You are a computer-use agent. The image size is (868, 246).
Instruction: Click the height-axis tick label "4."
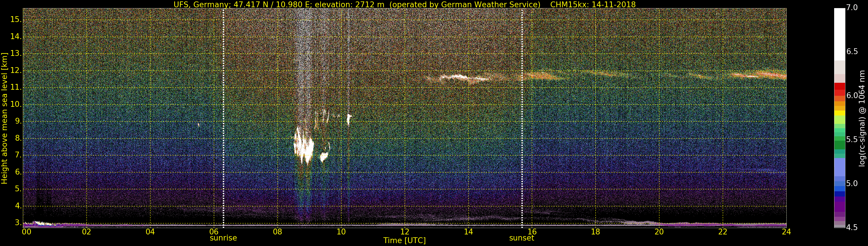tap(18, 206)
